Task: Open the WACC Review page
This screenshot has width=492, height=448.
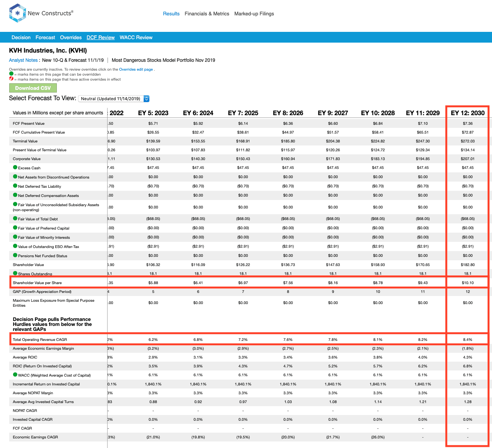Action: (x=136, y=38)
